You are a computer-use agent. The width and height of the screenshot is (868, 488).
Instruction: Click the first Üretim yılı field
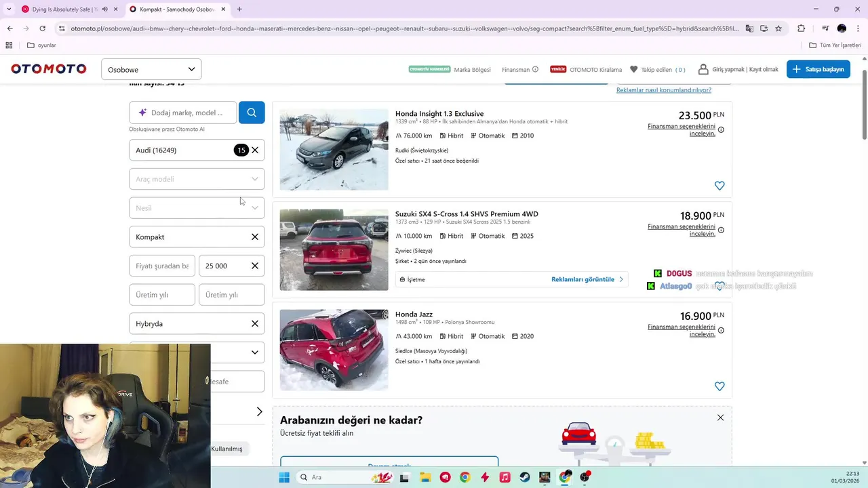click(x=162, y=295)
